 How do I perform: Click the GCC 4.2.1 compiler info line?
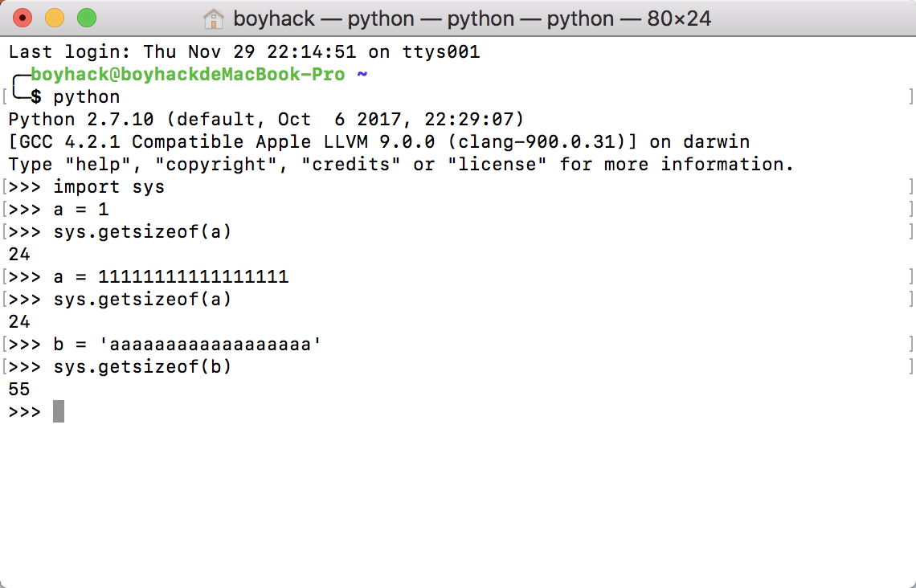pos(379,142)
